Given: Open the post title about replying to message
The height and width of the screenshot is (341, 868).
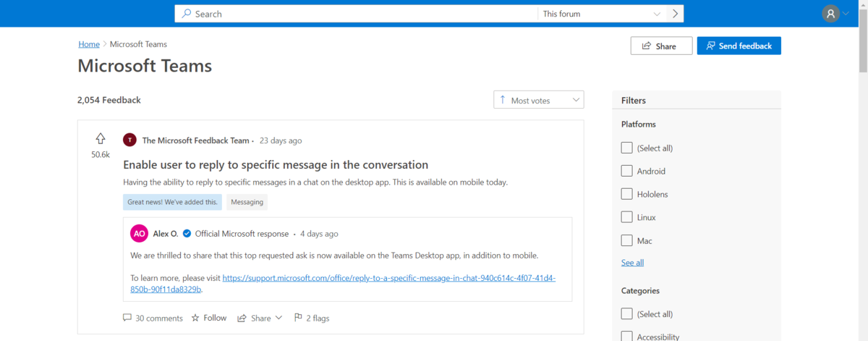Looking at the screenshot, I should tap(276, 164).
